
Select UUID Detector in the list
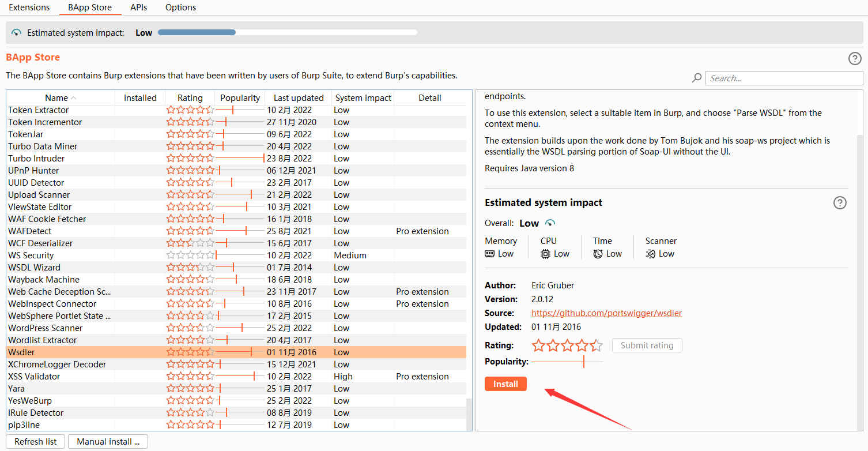[x=236, y=182]
